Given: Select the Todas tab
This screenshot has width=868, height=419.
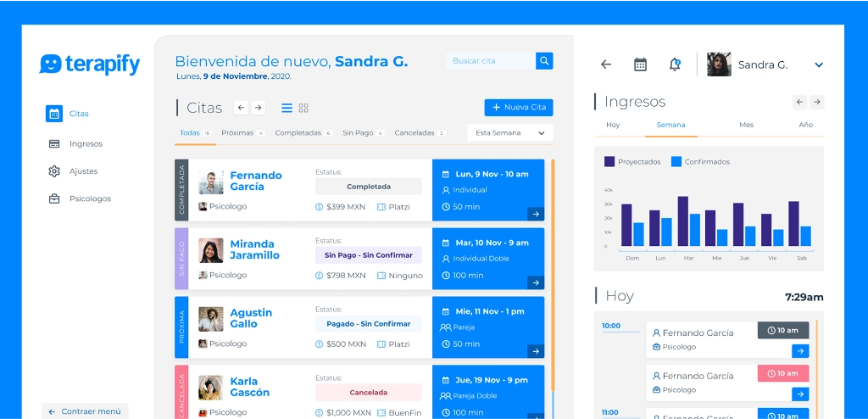Looking at the screenshot, I should (x=195, y=133).
